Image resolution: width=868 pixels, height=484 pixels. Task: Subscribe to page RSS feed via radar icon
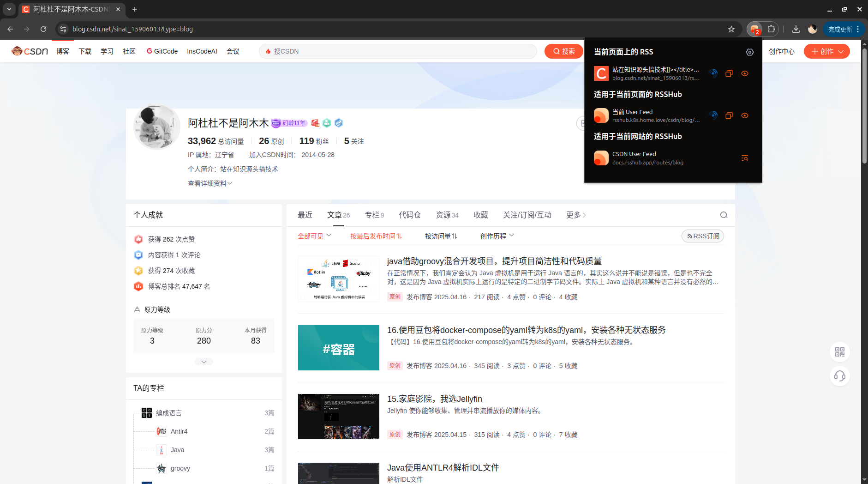click(x=713, y=73)
